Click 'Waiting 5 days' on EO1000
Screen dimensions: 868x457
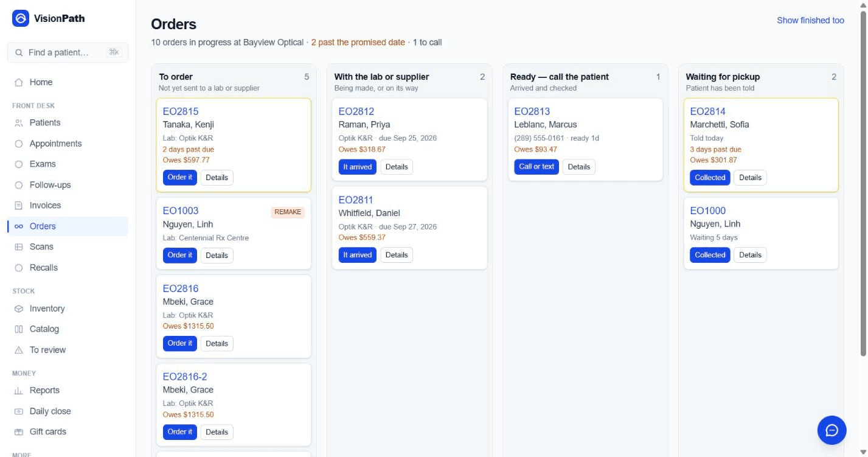coord(714,238)
